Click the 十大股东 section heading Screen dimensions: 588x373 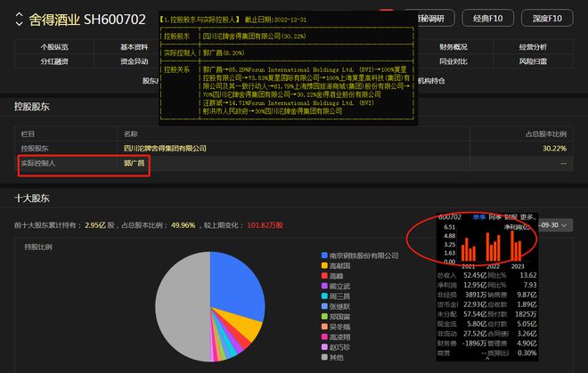point(32,199)
